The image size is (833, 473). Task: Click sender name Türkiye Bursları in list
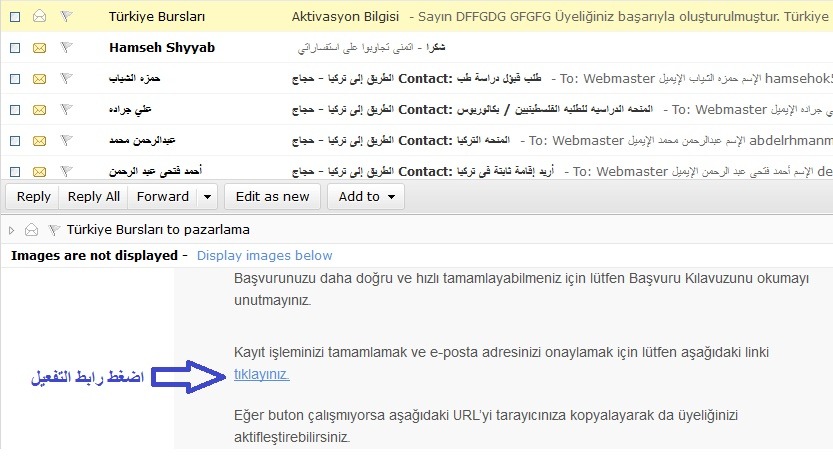pyautogui.click(x=157, y=16)
